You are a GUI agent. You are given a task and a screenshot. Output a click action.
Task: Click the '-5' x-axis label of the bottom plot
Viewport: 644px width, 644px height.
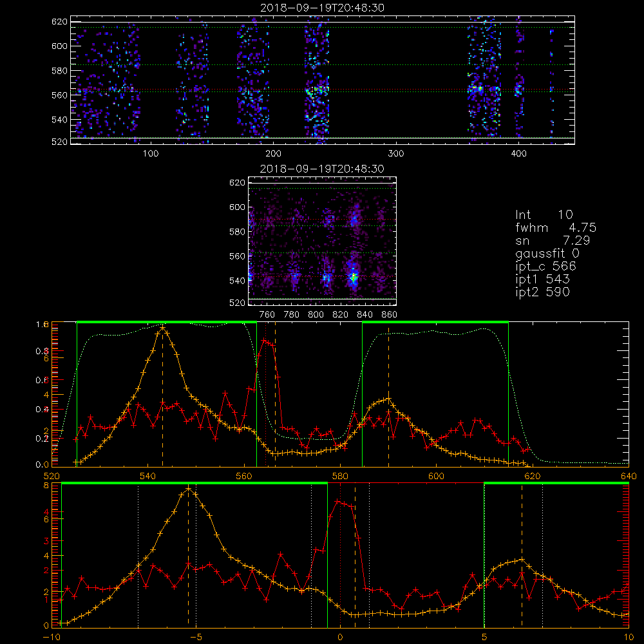196,638
